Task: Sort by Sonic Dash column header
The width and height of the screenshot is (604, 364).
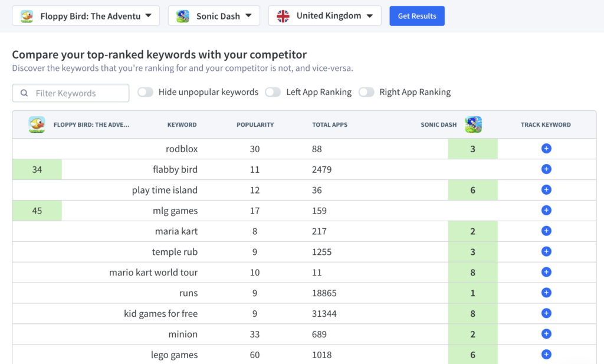Action: coord(438,125)
